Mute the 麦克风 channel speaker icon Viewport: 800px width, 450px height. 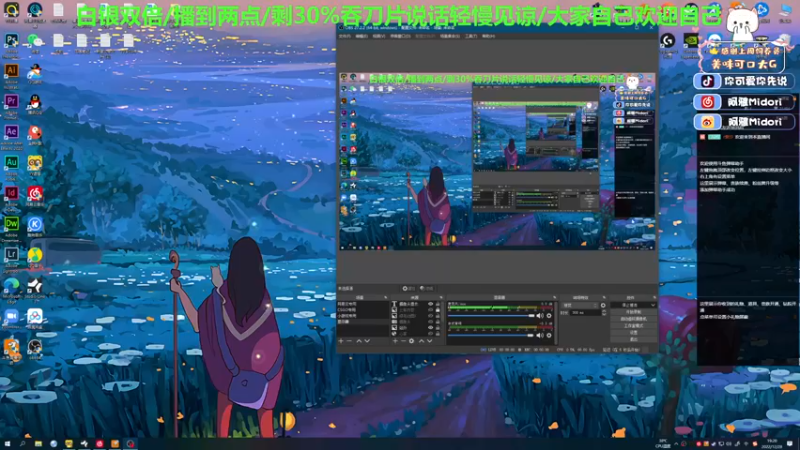[x=540, y=316]
